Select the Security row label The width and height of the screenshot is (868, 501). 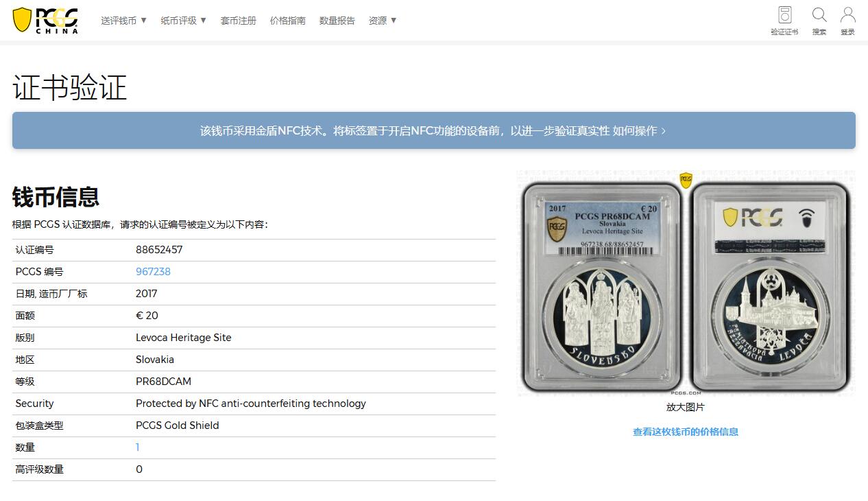pyautogui.click(x=34, y=404)
